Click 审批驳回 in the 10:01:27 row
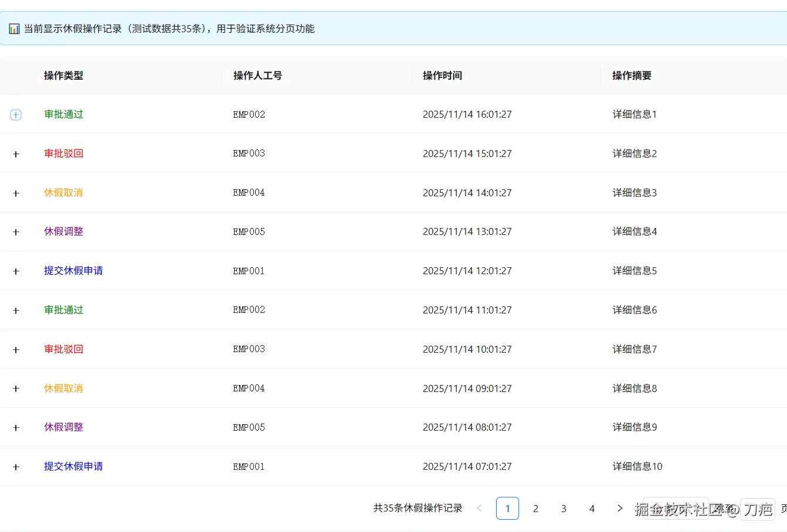Viewport: 787px width, 532px height. [63, 349]
